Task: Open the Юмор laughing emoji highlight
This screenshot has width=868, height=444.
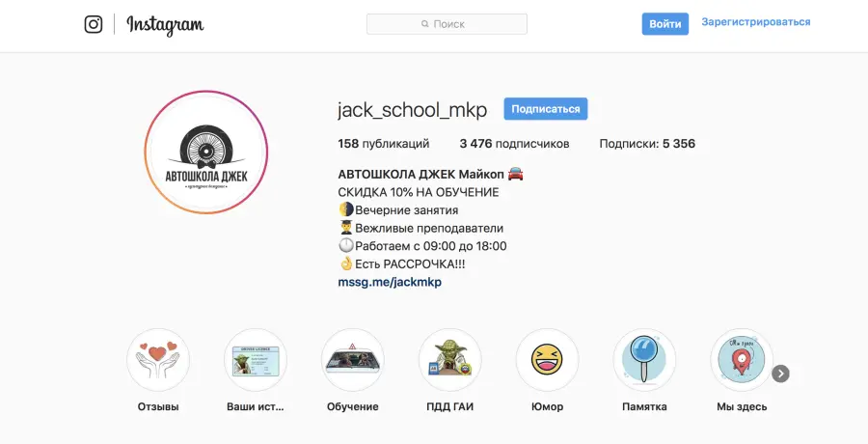Action: click(548, 360)
